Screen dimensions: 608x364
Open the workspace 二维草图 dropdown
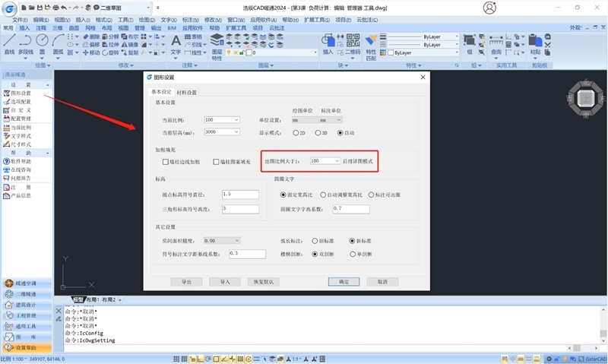click(x=148, y=8)
